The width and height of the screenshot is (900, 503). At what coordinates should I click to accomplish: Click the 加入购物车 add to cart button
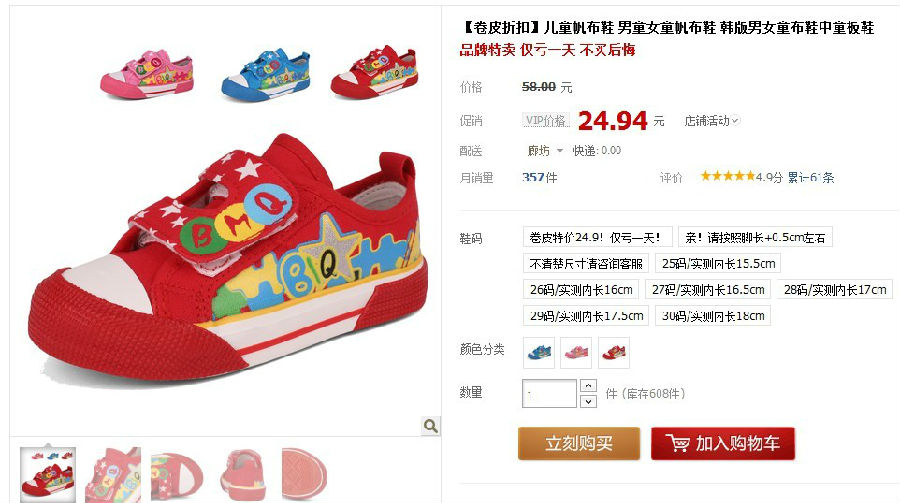coord(723,443)
